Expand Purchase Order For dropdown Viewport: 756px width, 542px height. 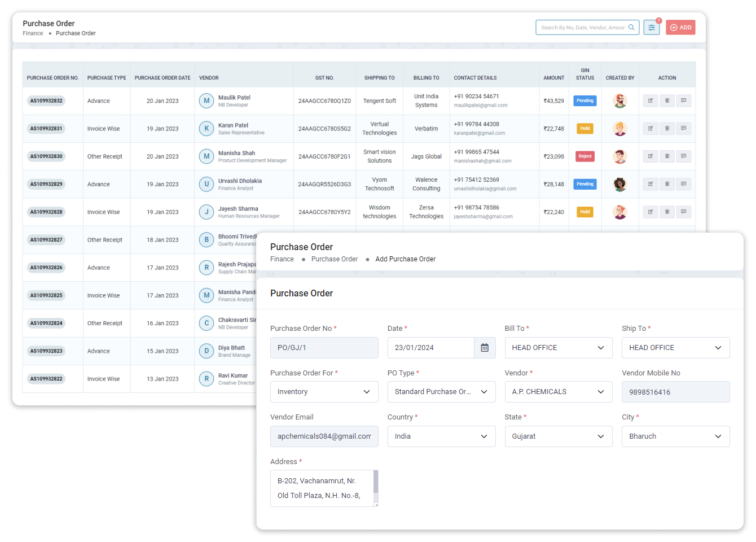[x=324, y=392]
